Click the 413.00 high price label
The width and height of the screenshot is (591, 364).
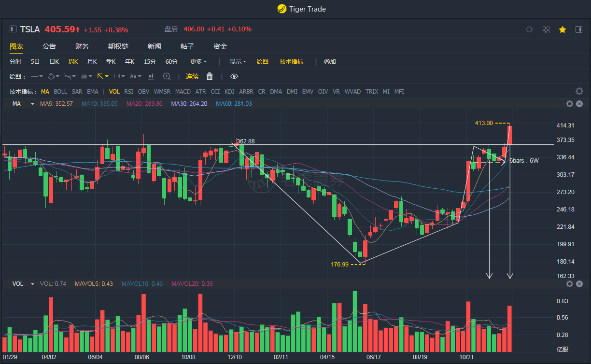[x=484, y=123]
